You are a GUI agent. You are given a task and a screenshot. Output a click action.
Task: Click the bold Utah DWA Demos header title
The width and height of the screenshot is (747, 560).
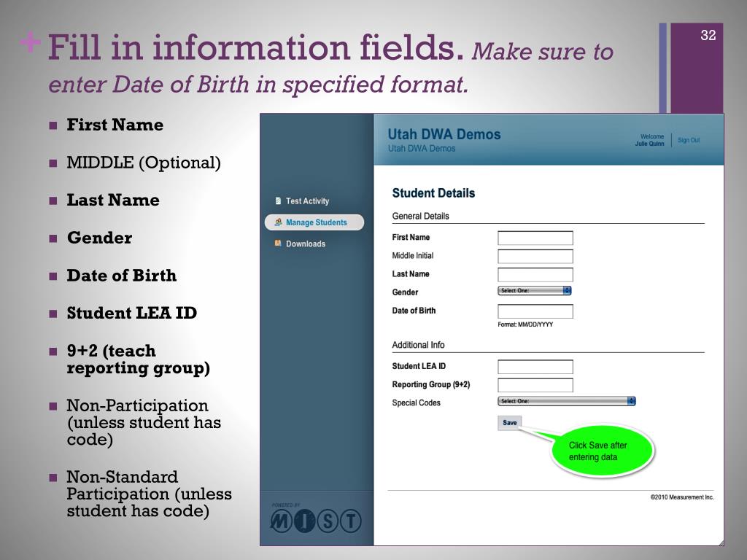pyautogui.click(x=444, y=134)
